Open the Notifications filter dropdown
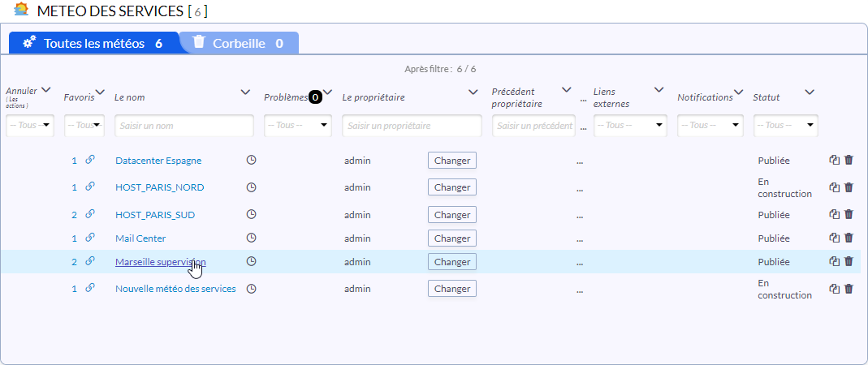This screenshot has width=868, height=365. pos(710,126)
